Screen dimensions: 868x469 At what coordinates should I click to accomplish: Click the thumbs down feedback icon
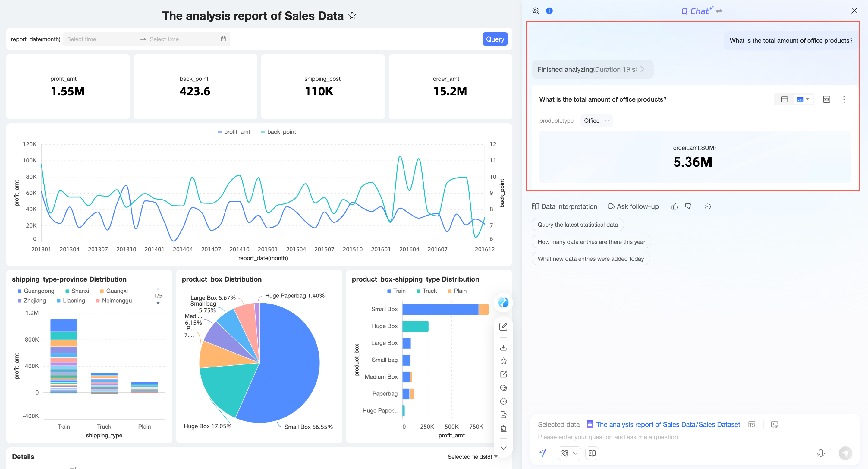[688, 206]
